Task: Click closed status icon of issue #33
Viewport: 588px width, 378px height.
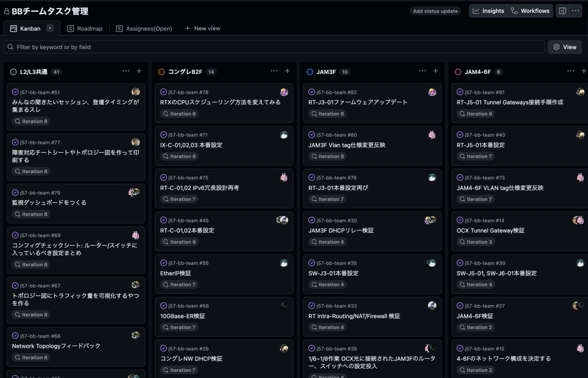Action: coord(312,306)
